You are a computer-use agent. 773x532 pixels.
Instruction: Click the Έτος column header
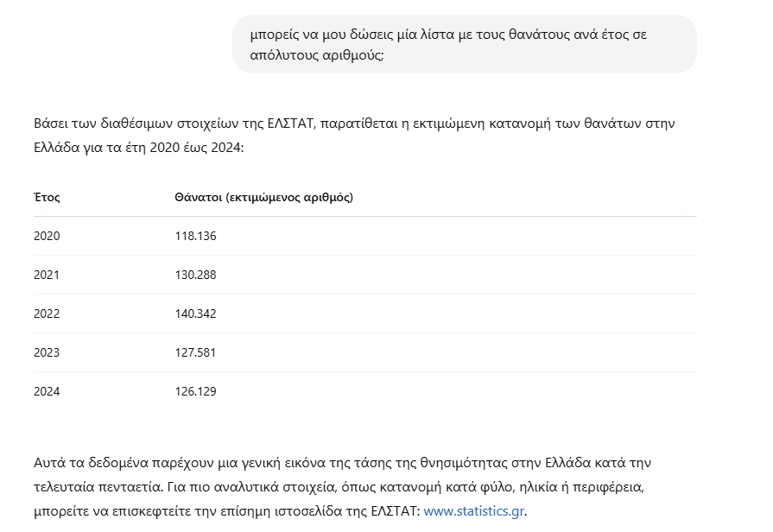click(47, 197)
